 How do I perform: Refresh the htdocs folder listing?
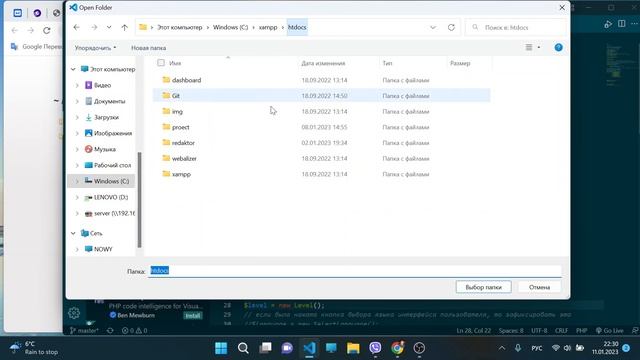[x=451, y=27]
